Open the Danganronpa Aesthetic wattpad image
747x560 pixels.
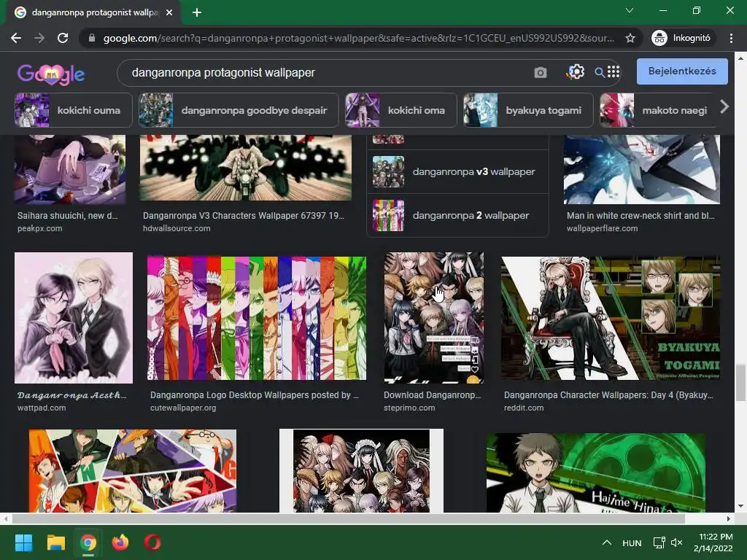pyautogui.click(x=74, y=318)
